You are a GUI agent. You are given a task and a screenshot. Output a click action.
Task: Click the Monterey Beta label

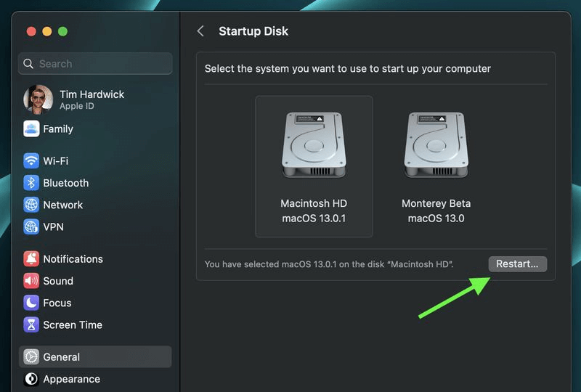[436, 203]
